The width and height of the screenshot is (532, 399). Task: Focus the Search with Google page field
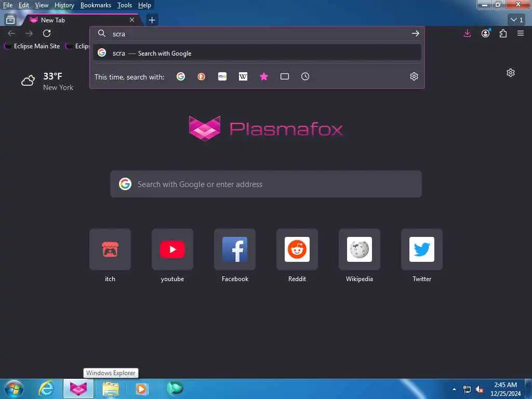pyautogui.click(x=266, y=184)
